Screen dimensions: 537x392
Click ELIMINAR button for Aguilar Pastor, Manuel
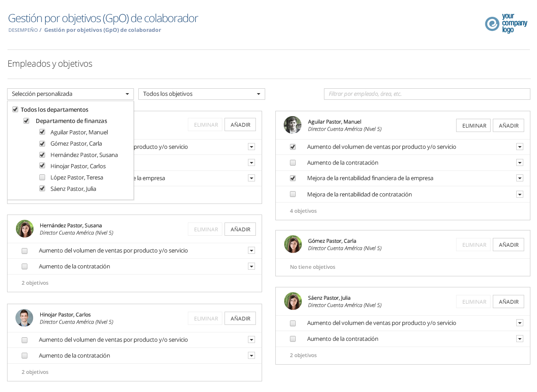point(473,125)
